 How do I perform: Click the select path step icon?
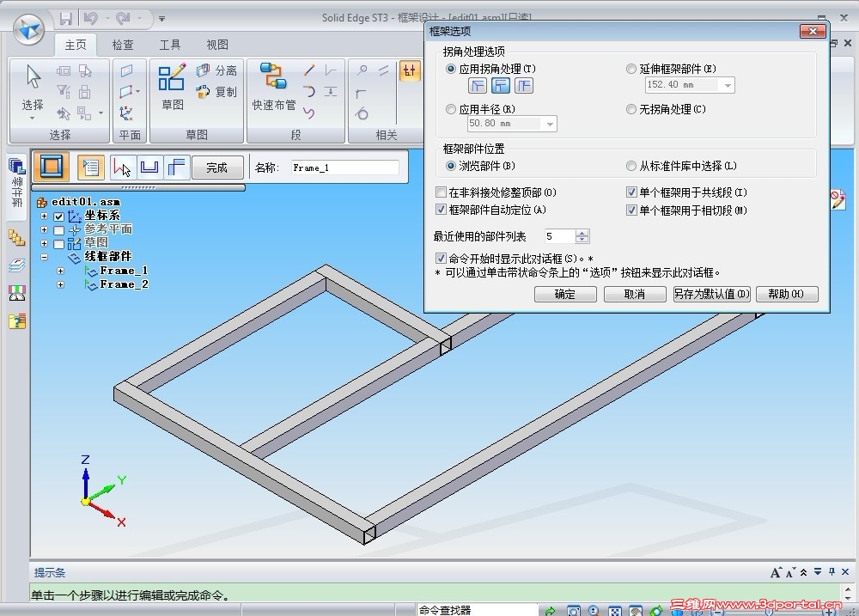point(123,168)
